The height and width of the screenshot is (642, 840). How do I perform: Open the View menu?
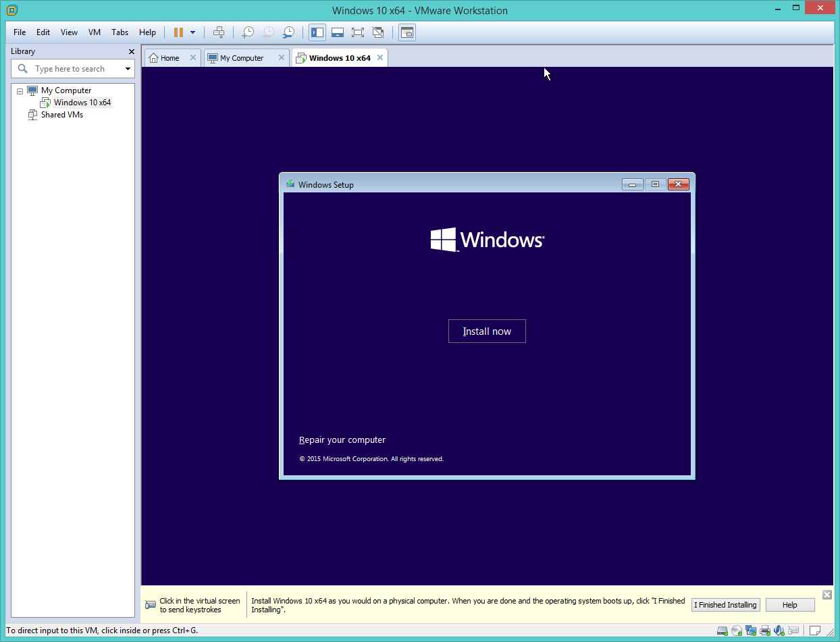(69, 32)
